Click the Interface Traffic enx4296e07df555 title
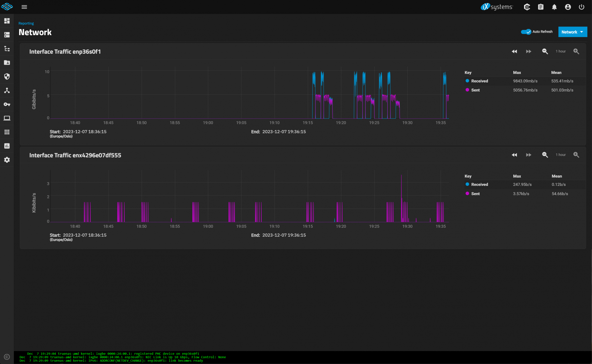The height and width of the screenshot is (364, 592). pos(75,155)
